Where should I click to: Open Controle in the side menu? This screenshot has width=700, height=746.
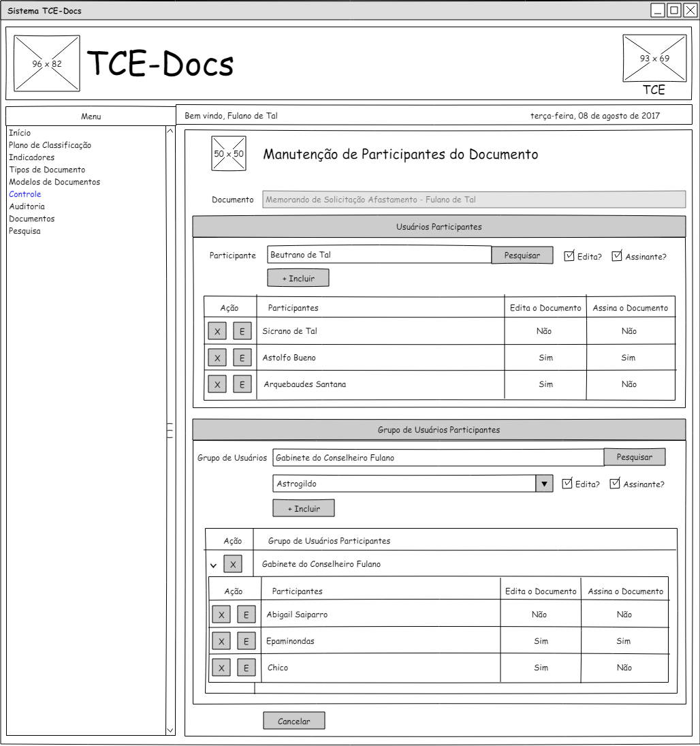(25, 194)
